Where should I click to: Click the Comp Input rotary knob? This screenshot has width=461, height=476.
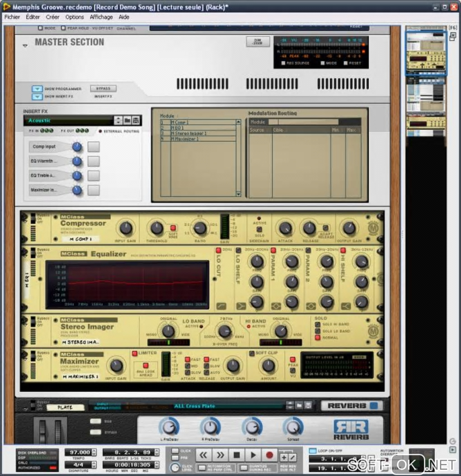[x=77, y=147]
